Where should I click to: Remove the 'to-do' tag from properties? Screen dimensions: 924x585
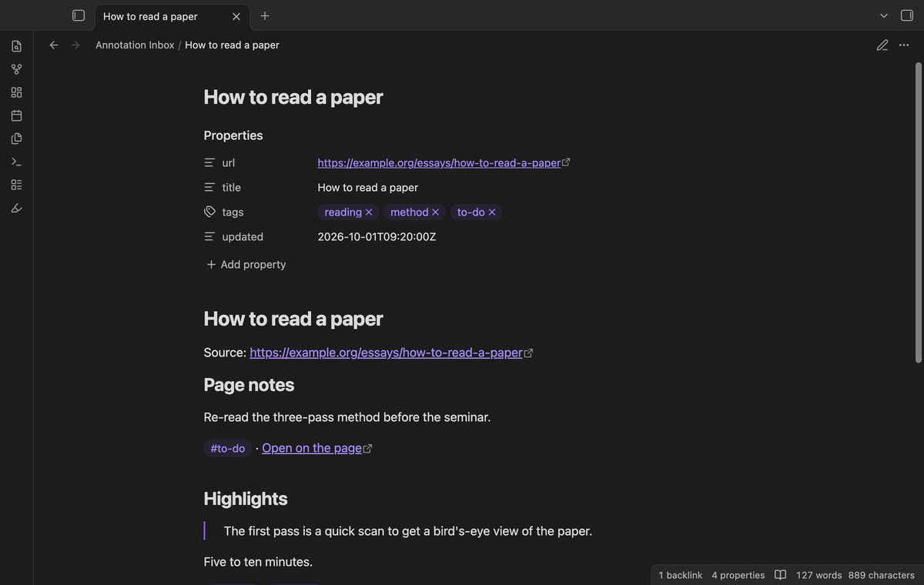point(492,212)
